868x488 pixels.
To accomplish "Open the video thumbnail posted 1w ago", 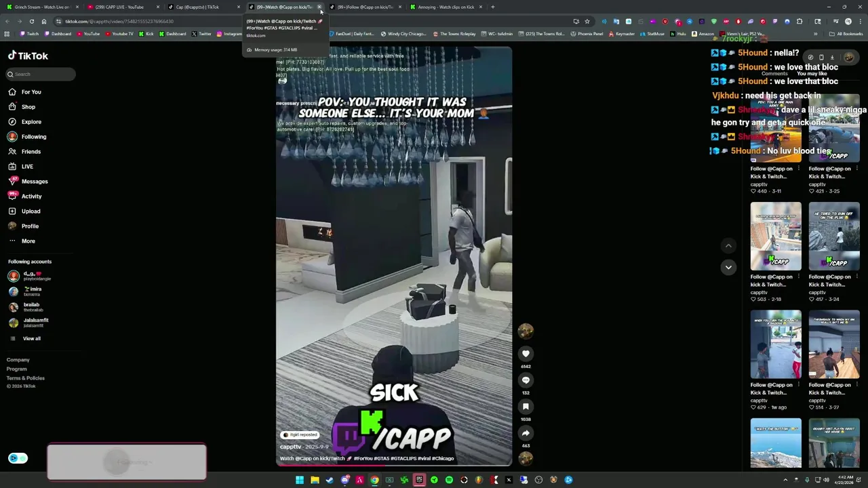I will point(776,344).
